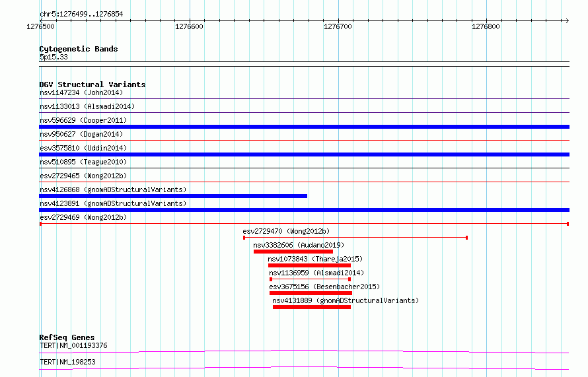Click the 5p15.33 band label
This screenshot has width=588, height=377.
pos(54,57)
